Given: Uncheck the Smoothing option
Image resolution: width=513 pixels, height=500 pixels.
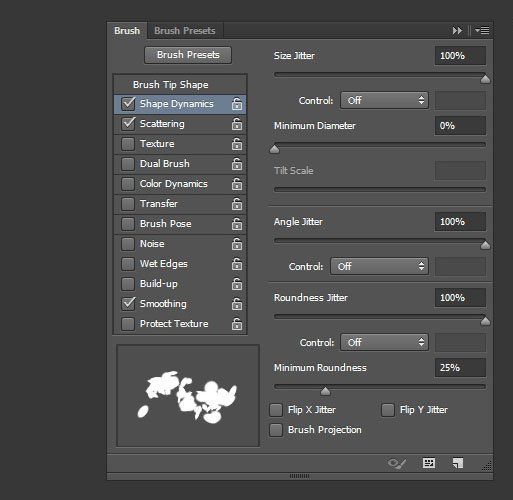Looking at the screenshot, I should pyautogui.click(x=128, y=304).
